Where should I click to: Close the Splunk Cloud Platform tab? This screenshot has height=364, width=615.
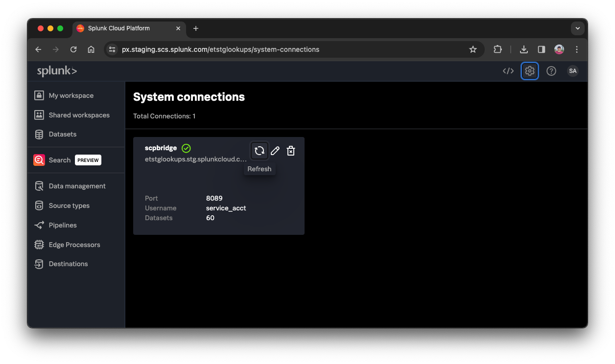[x=178, y=28]
